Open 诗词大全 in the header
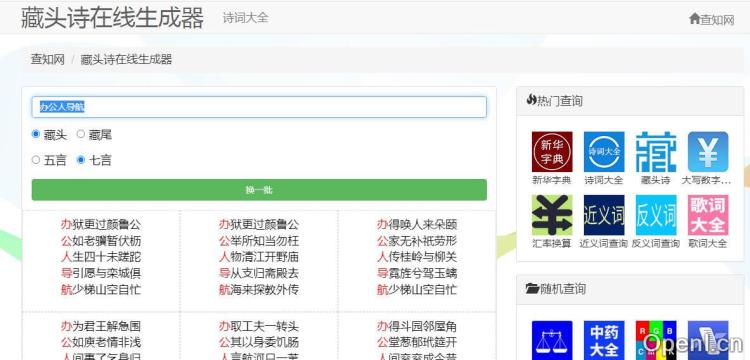This screenshot has width=750, height=360. pos(245,18)
